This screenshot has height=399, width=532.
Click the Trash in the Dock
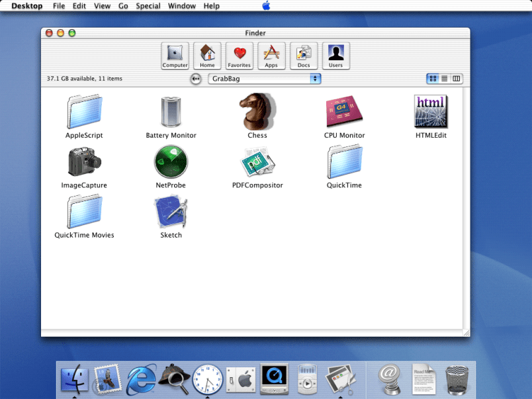pos(457,380)
